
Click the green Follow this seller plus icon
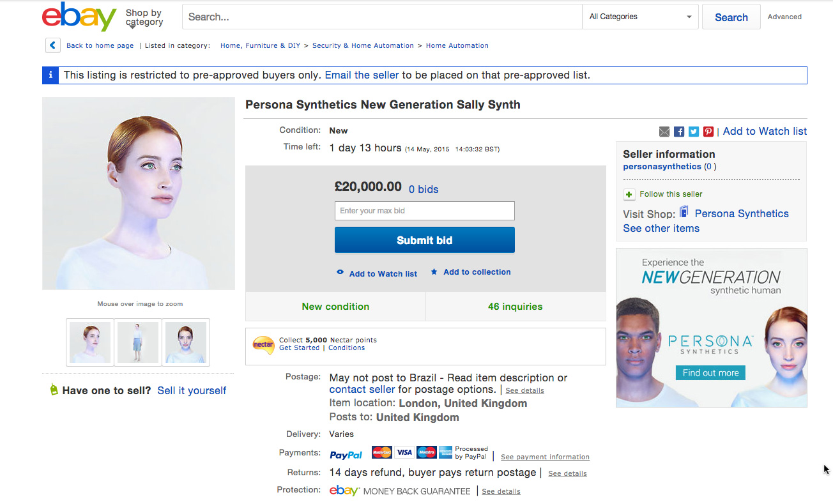629,194
